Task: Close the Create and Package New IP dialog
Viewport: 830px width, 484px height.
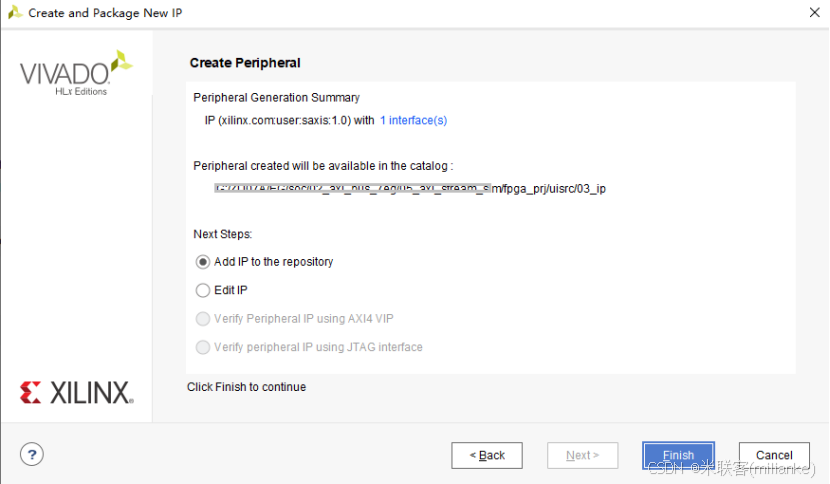Action: [813, 13]
